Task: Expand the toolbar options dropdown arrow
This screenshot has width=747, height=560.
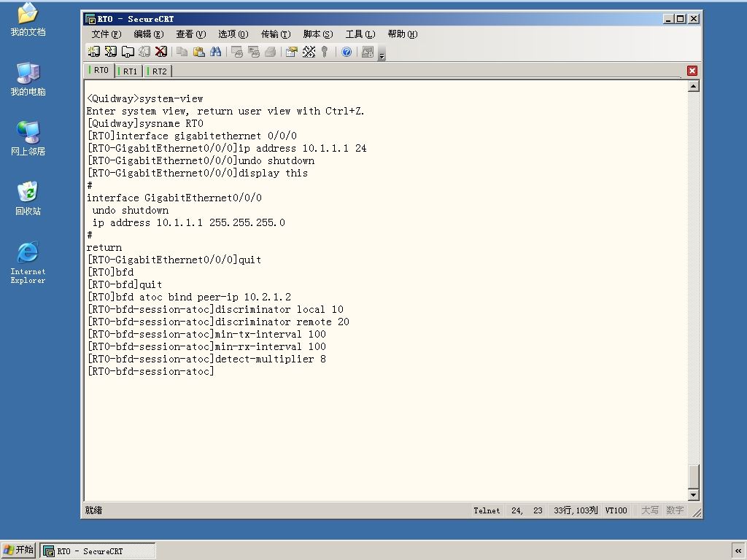Action: point(382,56)
